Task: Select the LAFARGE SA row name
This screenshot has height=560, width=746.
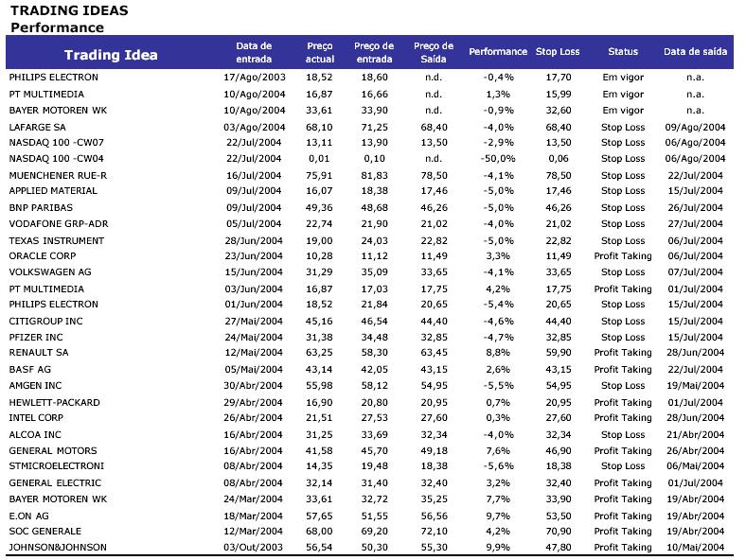Action: coord(37,127)
